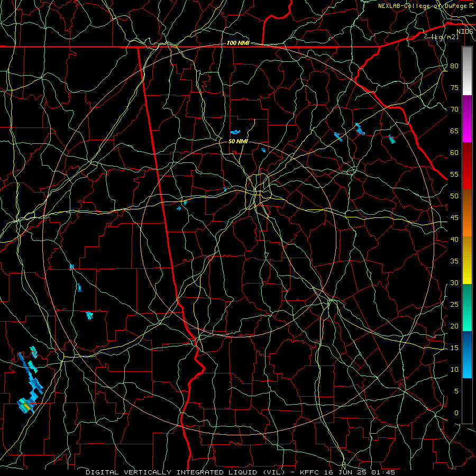Pick the magenta-purple segment of VIL color bar
The image size is (476, 476).
coord(467,118)
